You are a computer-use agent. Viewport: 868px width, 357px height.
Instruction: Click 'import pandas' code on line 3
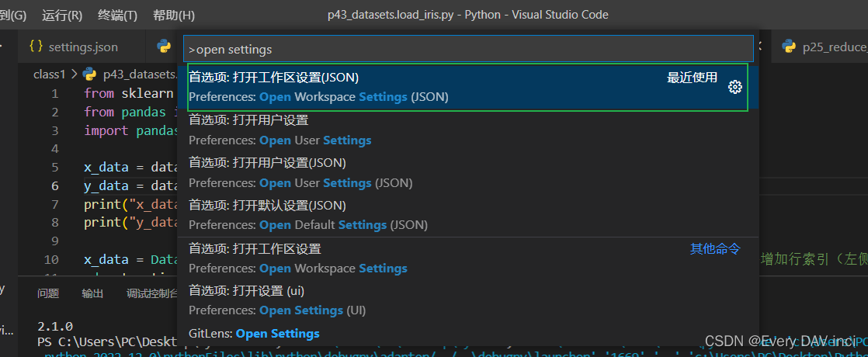130,130
